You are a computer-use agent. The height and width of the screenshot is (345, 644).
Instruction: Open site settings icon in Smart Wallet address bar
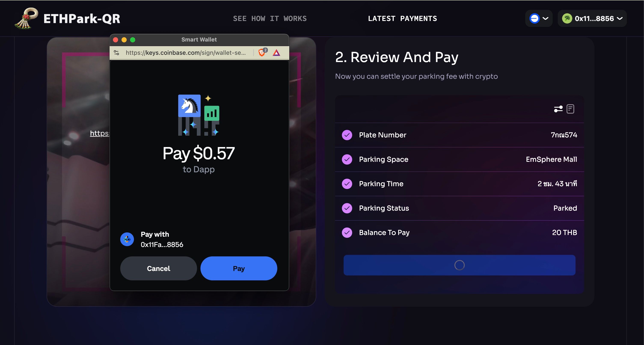pos(117,52)
